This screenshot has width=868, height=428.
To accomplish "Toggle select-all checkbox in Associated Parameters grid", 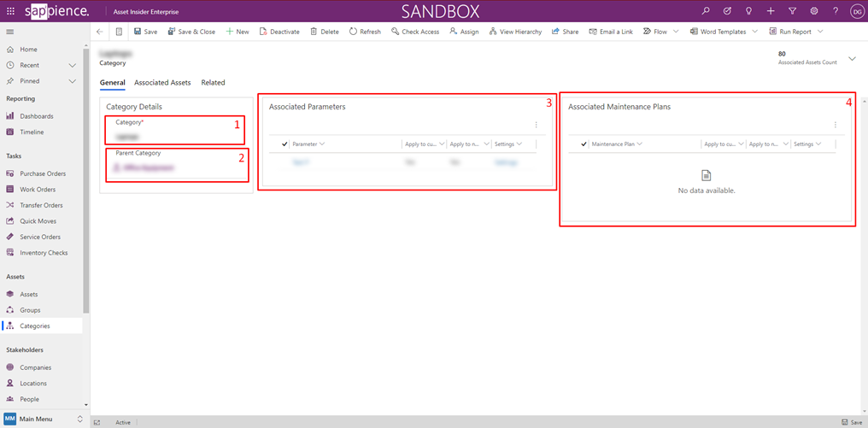I will pyautogui.click(x=284, y=144).
